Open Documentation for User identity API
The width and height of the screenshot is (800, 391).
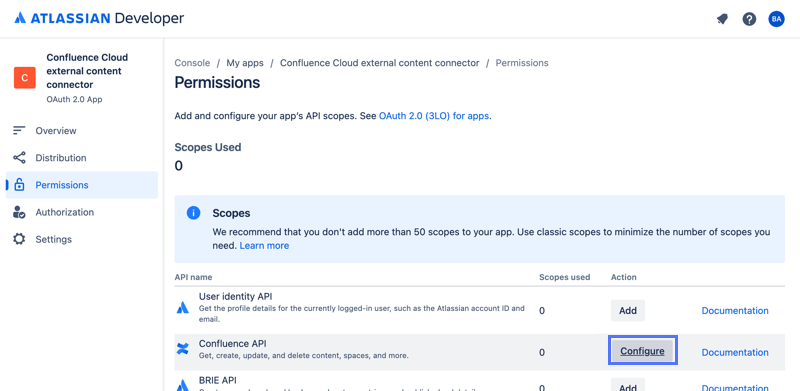[x=735, y=310]
